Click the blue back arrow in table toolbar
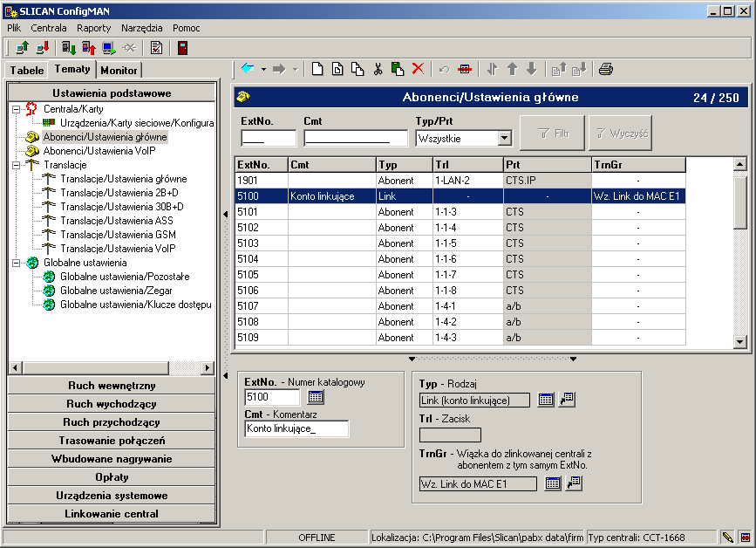This screenshot has width=756, height=548. pyautogui.click(x=248, y=69)
